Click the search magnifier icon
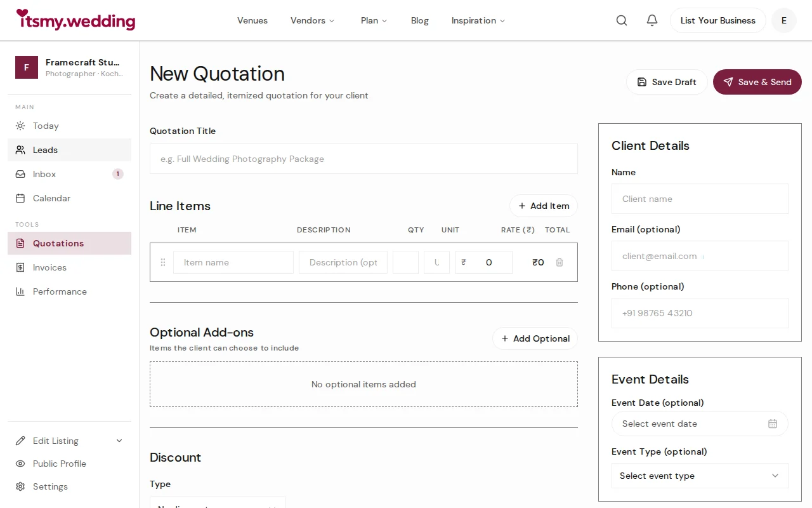The width and height of the screenshot is (812, 508). point(621,20)
